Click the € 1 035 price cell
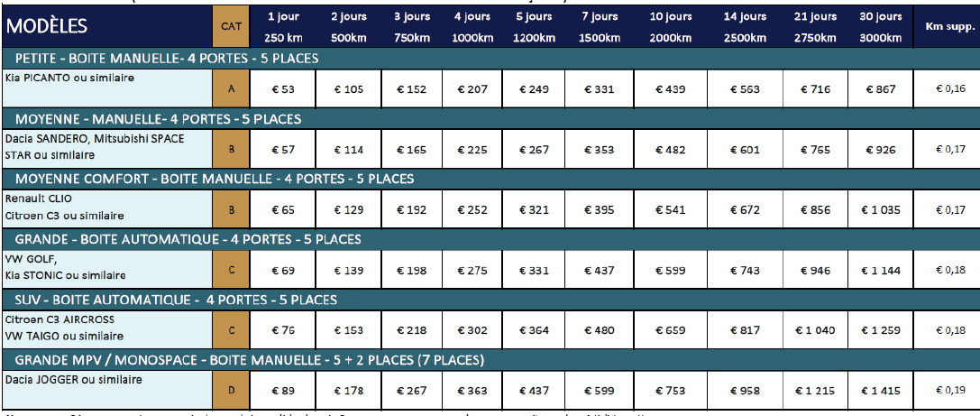 tap(881, 209)
